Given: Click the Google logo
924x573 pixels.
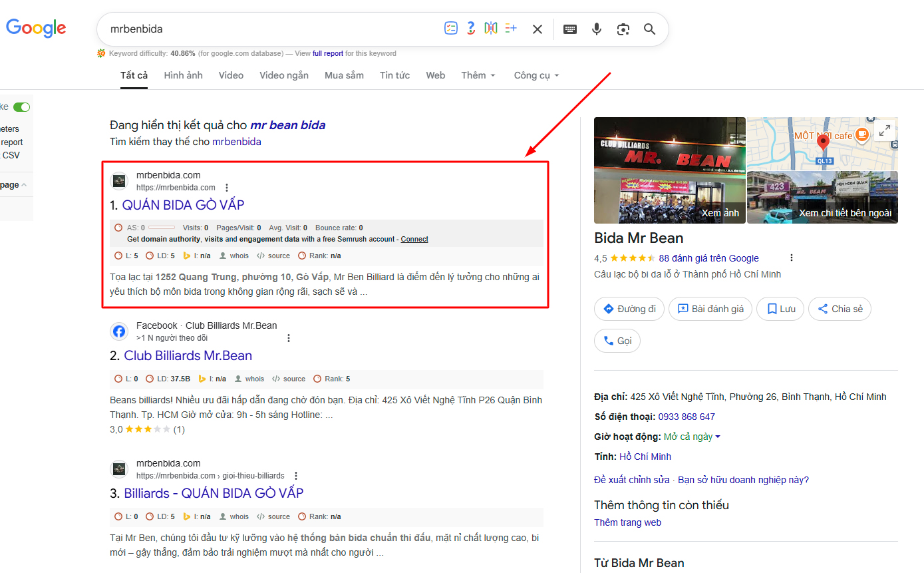Looking at the screenshot, I should pyautogui.click(x=36, y=29).
